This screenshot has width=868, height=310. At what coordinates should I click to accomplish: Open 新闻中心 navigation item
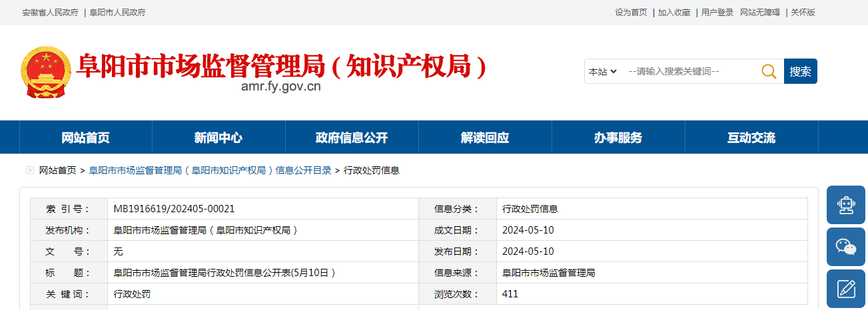[218, 138]
